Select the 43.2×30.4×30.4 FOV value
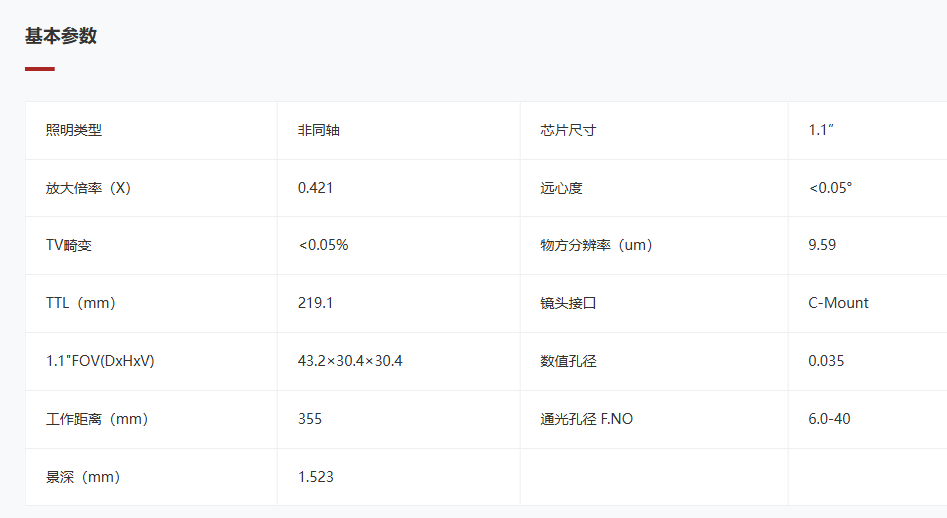 [x=350, y=361]
